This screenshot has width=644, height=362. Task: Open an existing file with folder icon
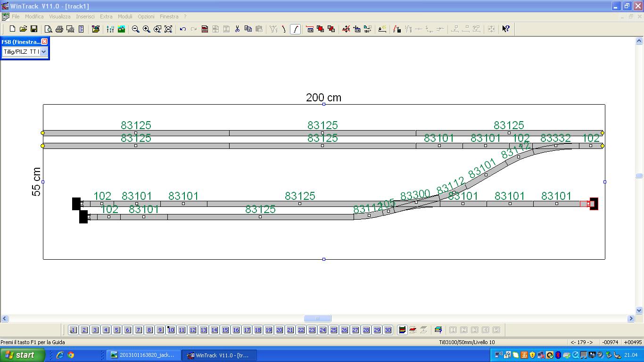23,29
